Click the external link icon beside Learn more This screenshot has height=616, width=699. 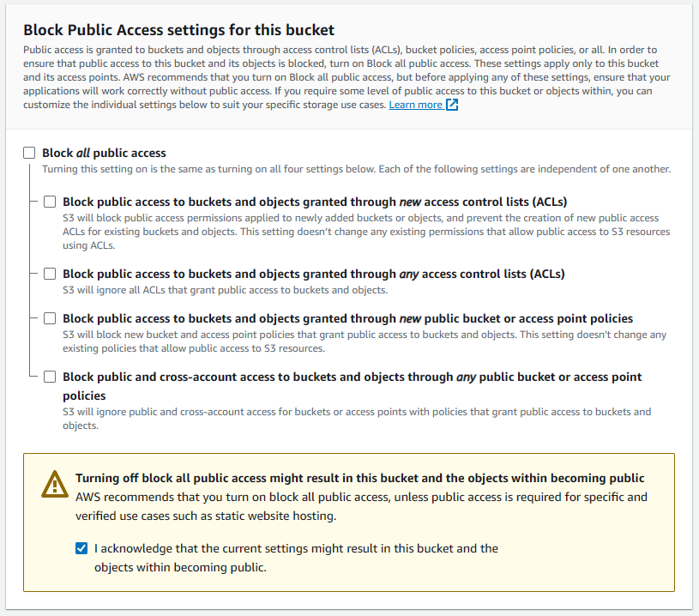click(x=450, y=106)
